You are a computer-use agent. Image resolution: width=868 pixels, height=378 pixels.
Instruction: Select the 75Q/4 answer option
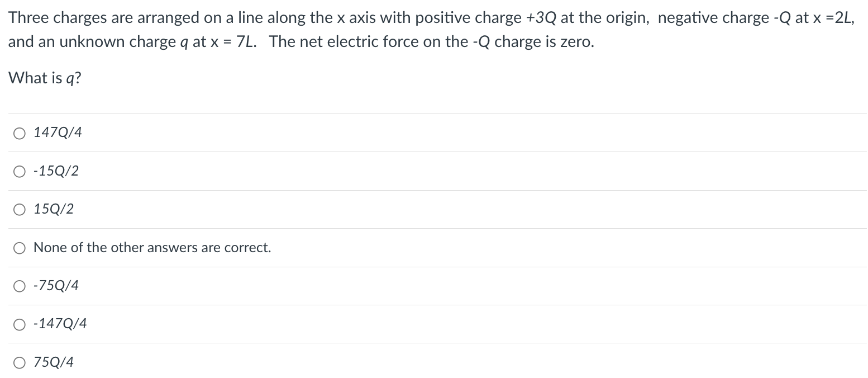[20, 362]
